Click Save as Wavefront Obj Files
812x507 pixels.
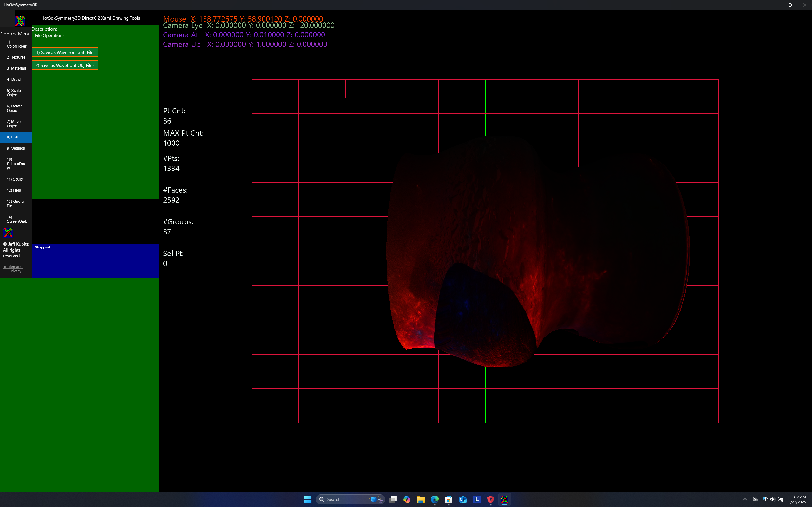pos(65,65)
